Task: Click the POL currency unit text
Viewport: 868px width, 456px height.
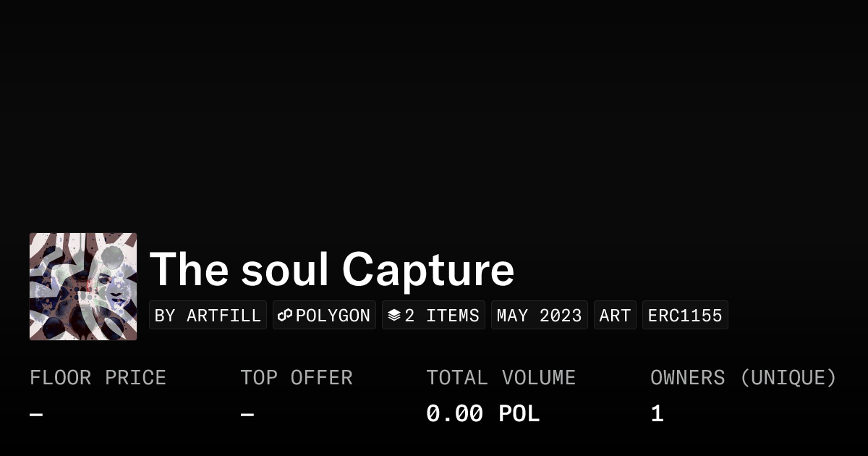Action: point(519,414)
